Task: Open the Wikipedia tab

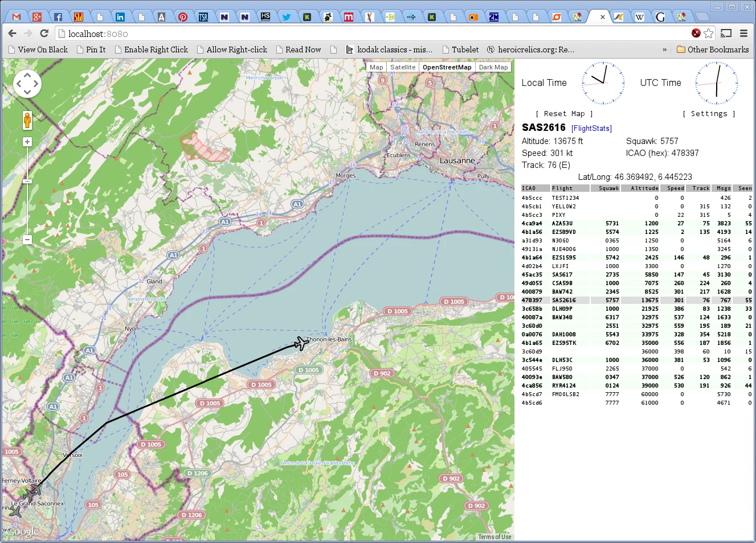Action: (x=639, y=17)
